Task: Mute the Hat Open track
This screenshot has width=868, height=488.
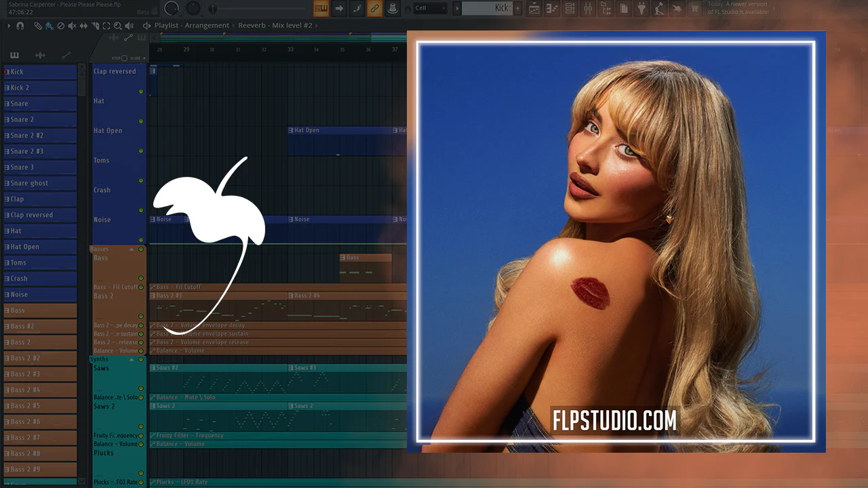Action: pos(141,151)
